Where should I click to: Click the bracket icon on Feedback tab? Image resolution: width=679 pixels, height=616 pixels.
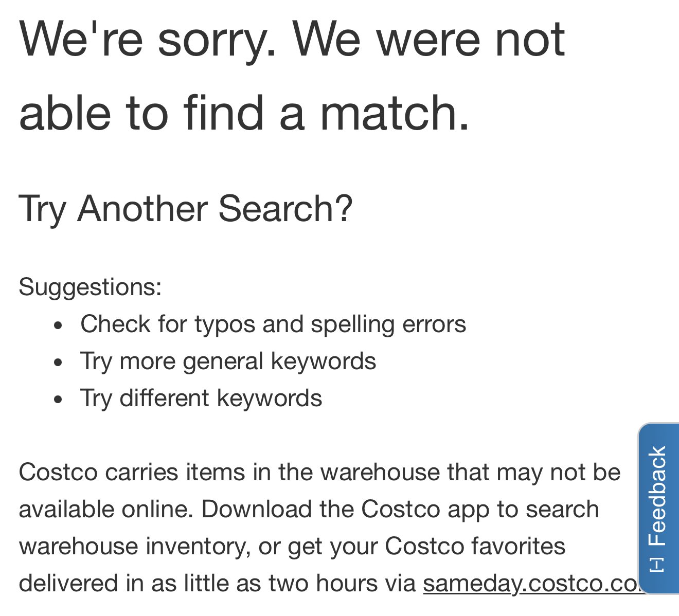click(657, 564)
